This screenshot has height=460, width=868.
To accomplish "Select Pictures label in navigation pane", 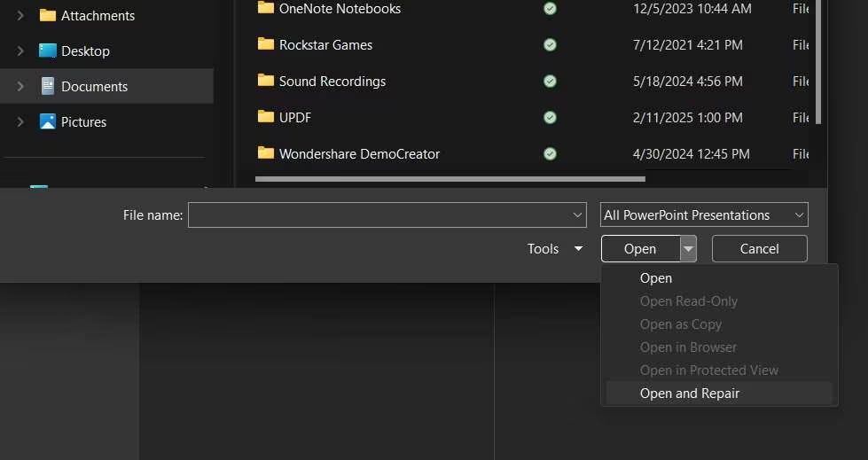I will (x=83, y=121).
